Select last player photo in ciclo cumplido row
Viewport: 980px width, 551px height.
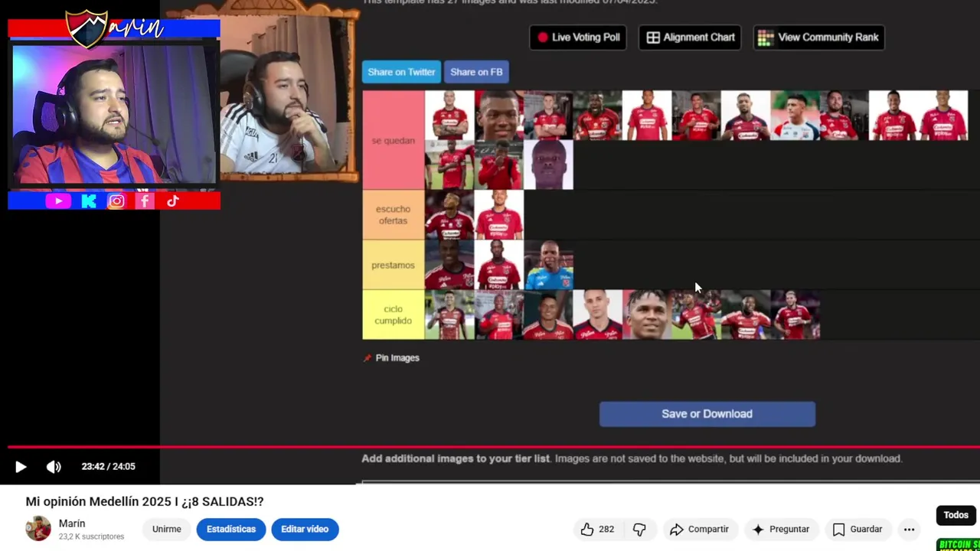pyautogui.click(x=795, y=315)
